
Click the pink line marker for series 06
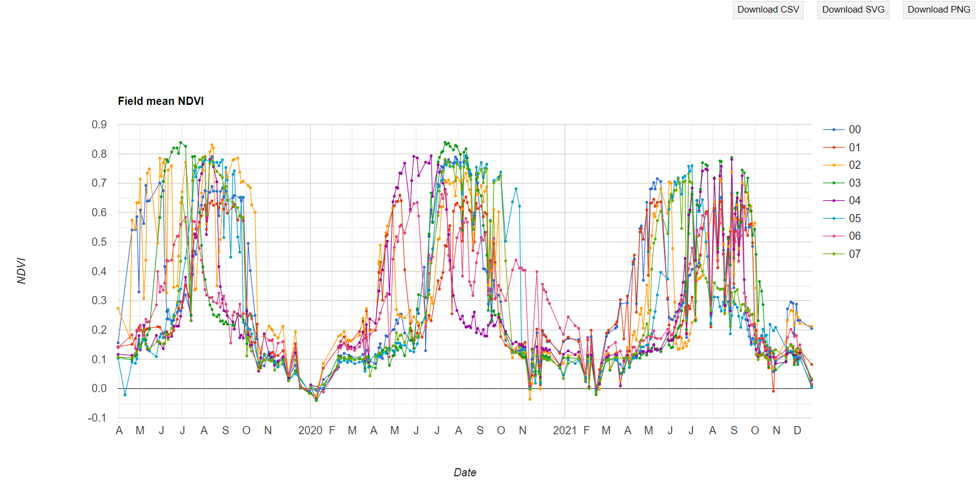[834, 236]
